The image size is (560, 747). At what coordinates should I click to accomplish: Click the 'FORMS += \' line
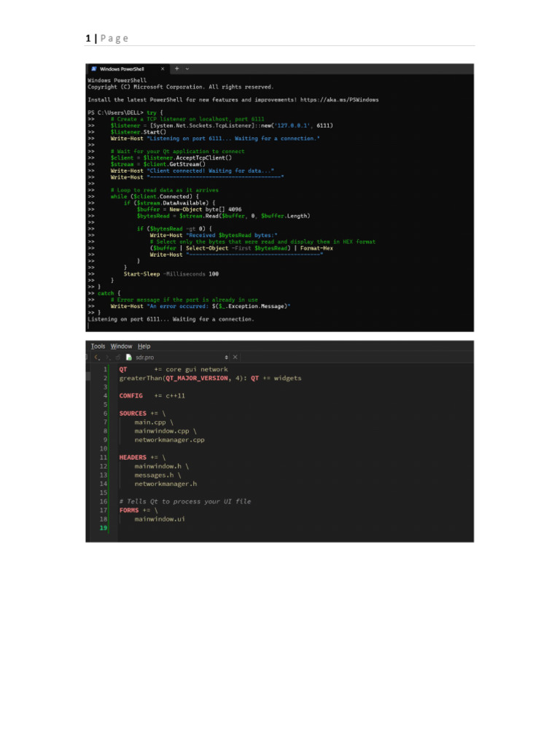[x=139, y=510]
